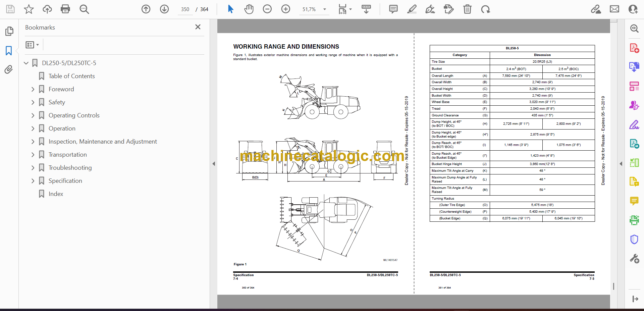Open the attachments paperclip panel
644x311 pixels.
point(9,69)
